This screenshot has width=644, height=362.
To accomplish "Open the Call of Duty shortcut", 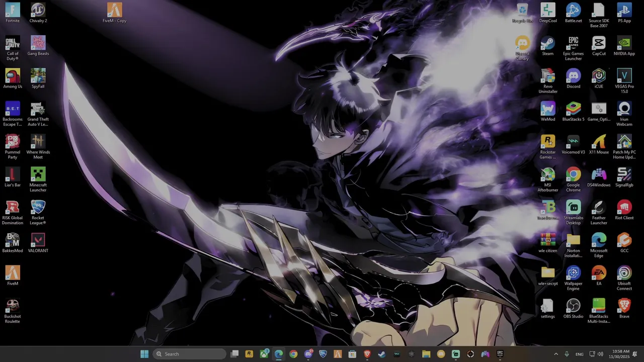I will (13, 48).
